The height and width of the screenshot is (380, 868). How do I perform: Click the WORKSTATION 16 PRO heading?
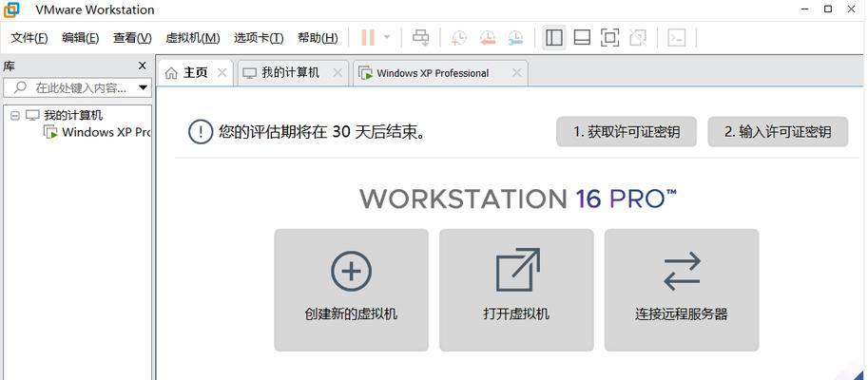pyautogui.click(x=518, y=199)
